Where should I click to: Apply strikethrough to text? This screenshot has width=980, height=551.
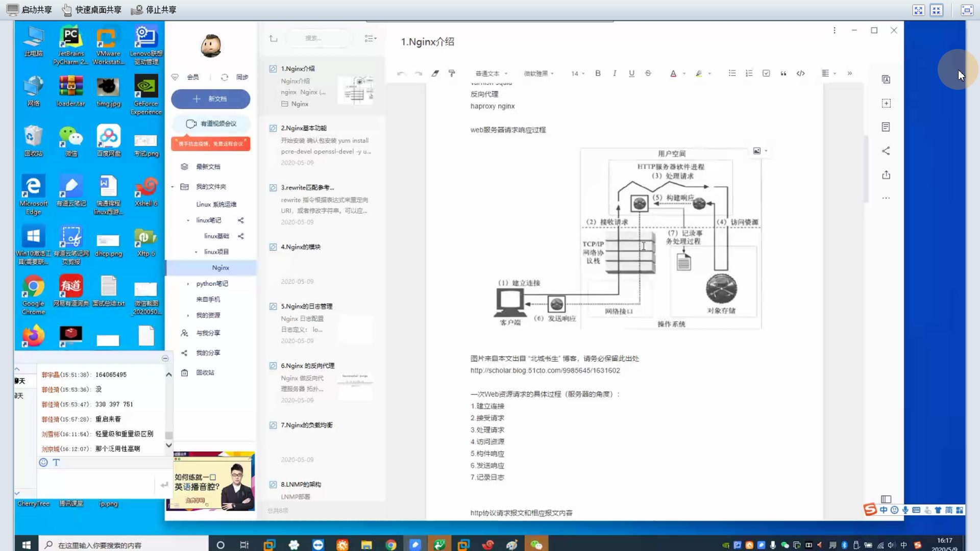point(648,73)
